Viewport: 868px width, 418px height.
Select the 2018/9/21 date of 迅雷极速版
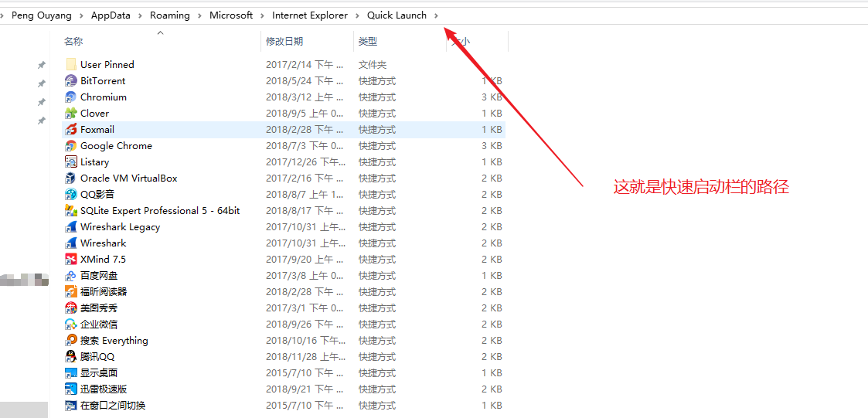tap(305, 389)
